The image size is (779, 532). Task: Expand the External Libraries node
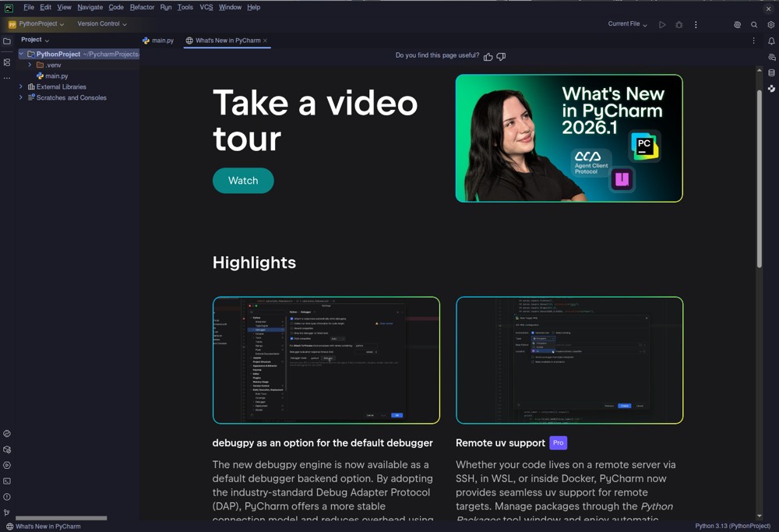click(x=21, y=86)
